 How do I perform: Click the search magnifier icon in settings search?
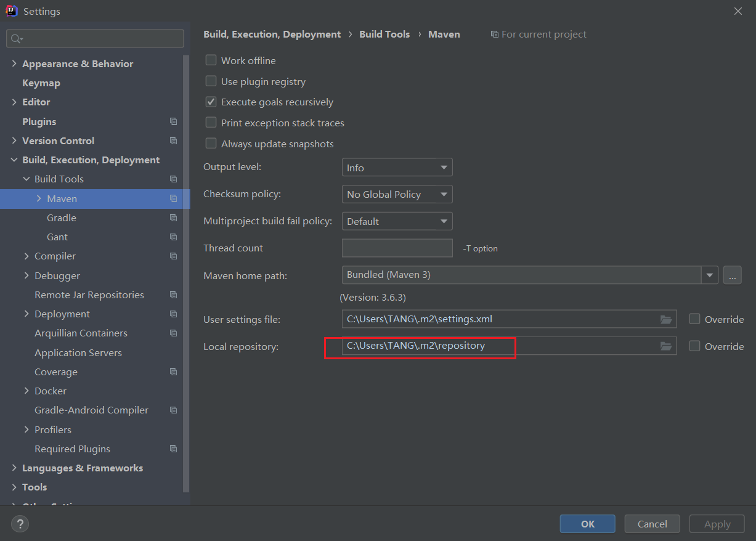click(17, 39)
